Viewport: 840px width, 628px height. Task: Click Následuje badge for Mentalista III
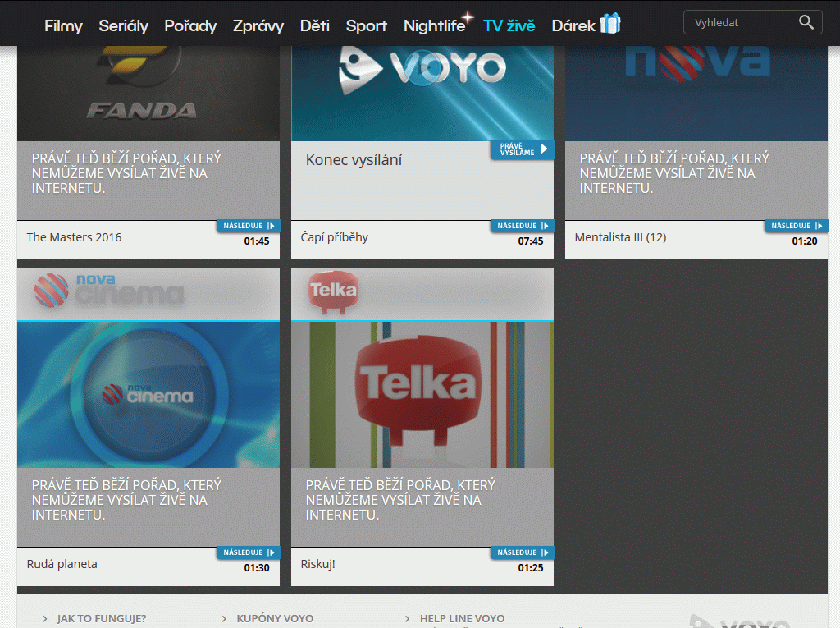click(x=797, y=226)
